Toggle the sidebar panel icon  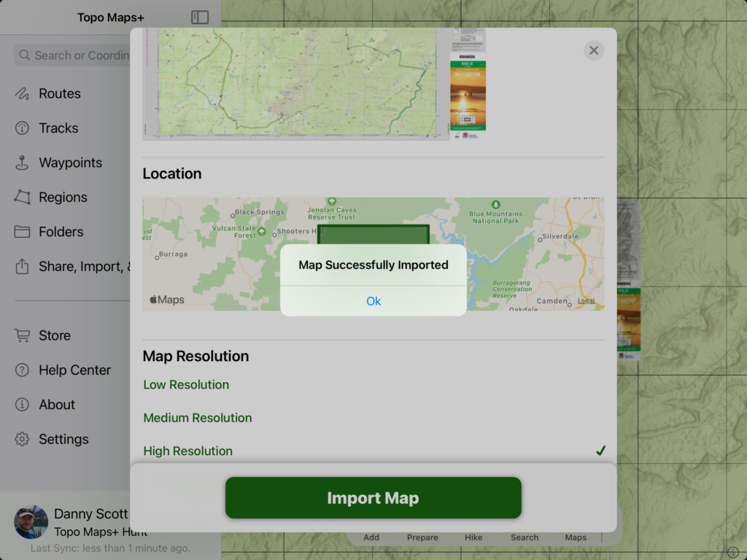[x=200, y=17]
